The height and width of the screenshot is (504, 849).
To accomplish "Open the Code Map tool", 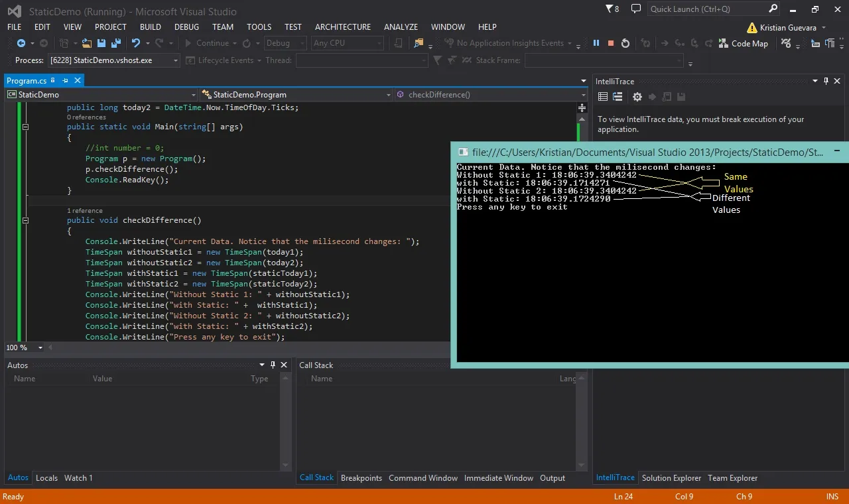I will [744, 43].
